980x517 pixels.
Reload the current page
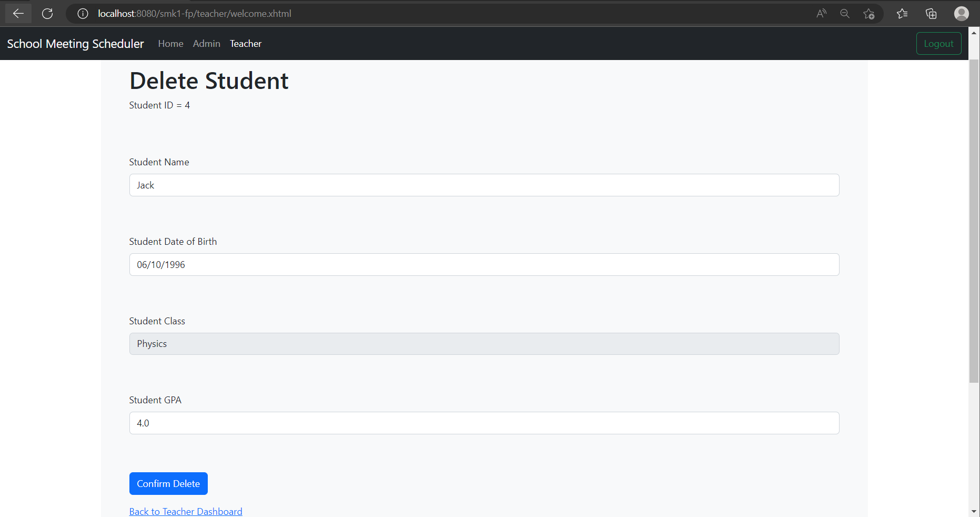pyautogui.click(x=47, y=13)
